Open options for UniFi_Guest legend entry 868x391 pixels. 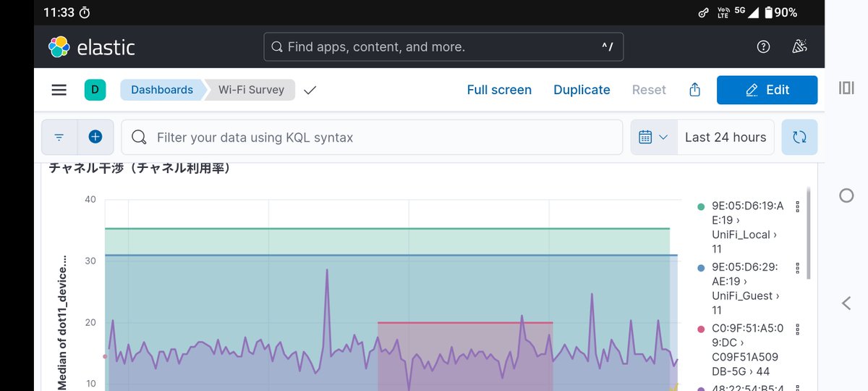pos(797,268)
